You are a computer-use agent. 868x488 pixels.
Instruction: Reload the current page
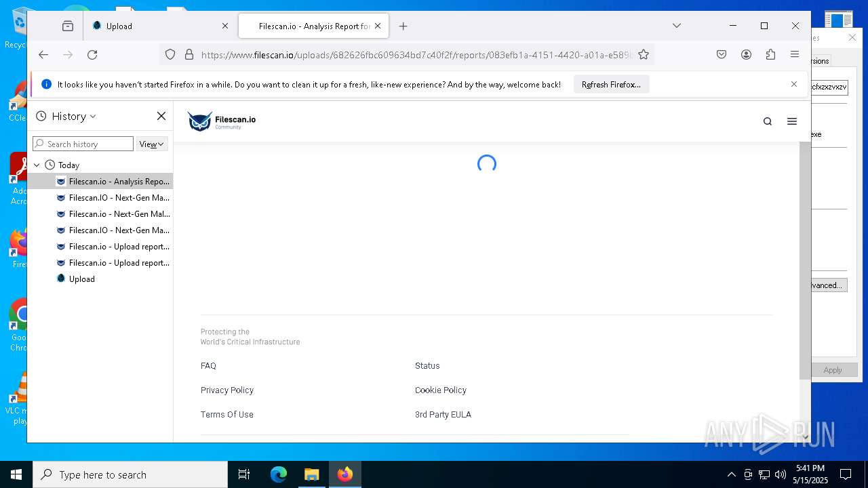92,55
